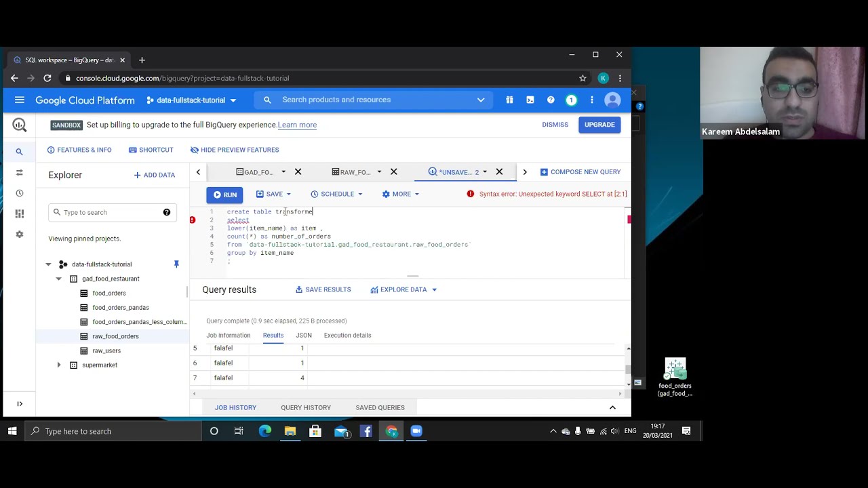Open data transfers sidebar icon
The width and height of the screenshot is (868, 488).
(x=19, y=173)
